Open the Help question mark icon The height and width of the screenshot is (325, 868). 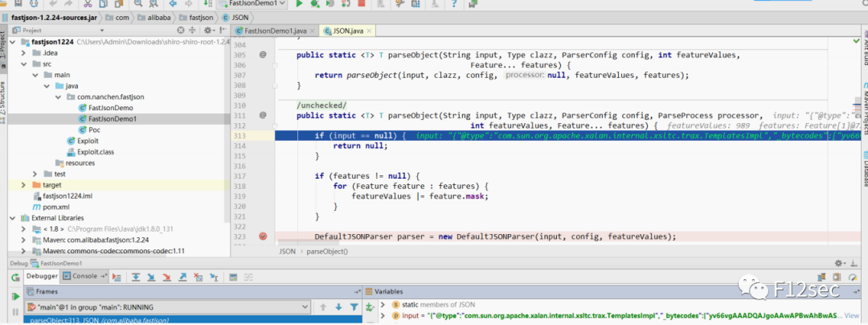[x=454, y=4]
